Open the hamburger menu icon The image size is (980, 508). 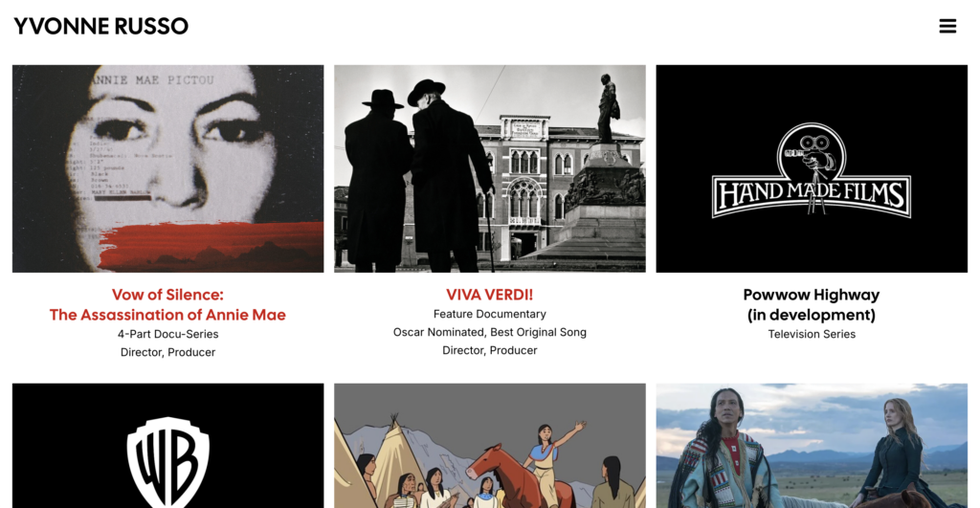(x=947, y=26)
